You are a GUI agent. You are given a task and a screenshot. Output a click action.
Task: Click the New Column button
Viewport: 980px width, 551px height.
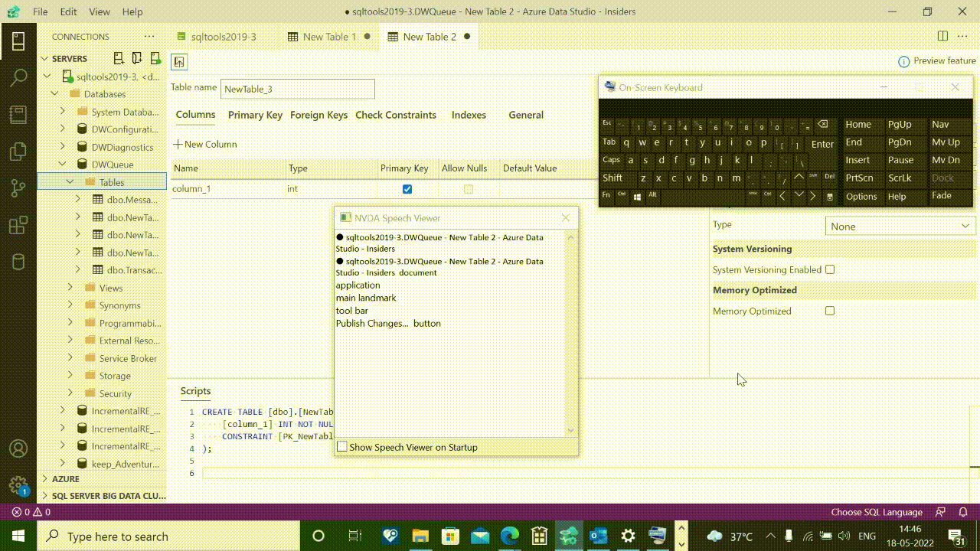click(x=205, y=144)
